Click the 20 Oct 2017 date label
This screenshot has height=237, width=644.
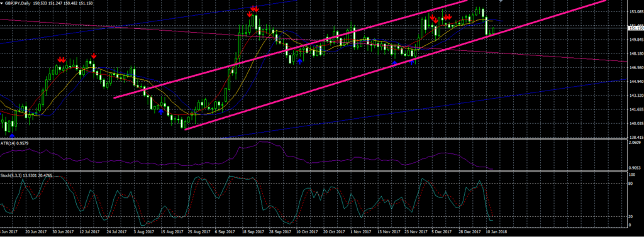[x=333, y=232]
